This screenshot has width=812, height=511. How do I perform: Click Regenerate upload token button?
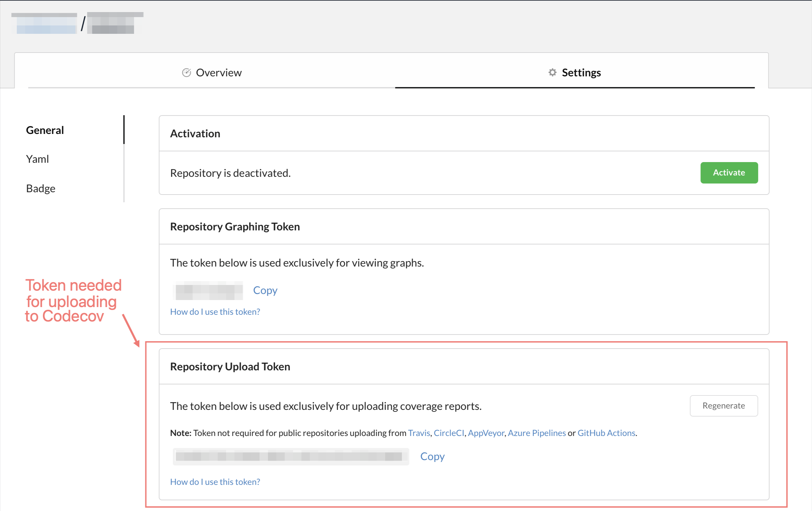[x=723, y=406]
